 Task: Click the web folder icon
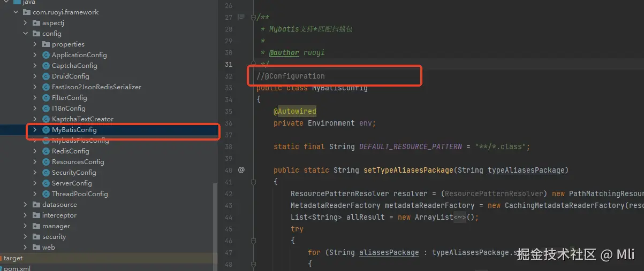click(36, 247)
